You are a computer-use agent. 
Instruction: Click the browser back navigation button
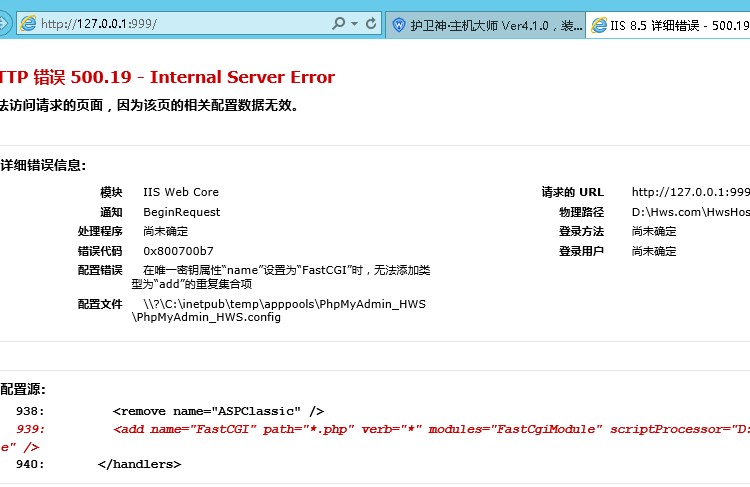[x=4, y=23]
